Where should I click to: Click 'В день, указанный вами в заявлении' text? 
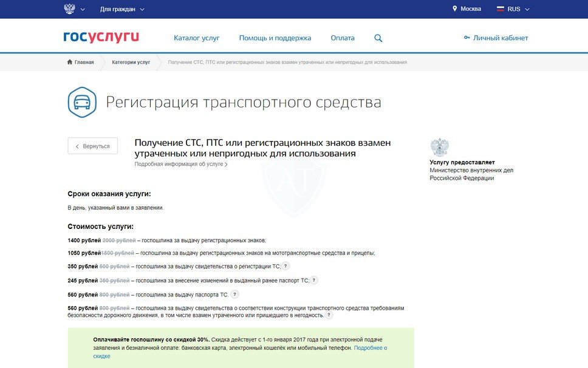pyautogui.click(x=115, y=208)
